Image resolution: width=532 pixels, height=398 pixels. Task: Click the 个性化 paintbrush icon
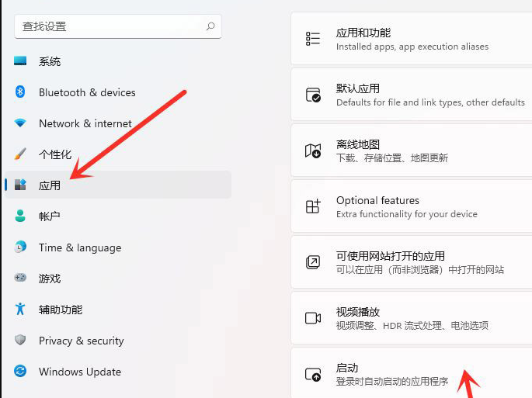[21, 154]
